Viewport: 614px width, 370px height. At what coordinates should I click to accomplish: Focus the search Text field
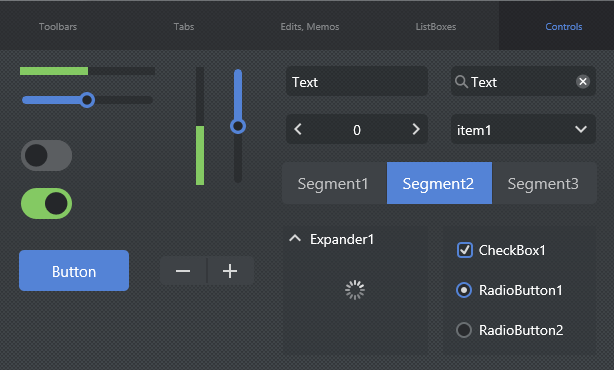tap(523, 81)
